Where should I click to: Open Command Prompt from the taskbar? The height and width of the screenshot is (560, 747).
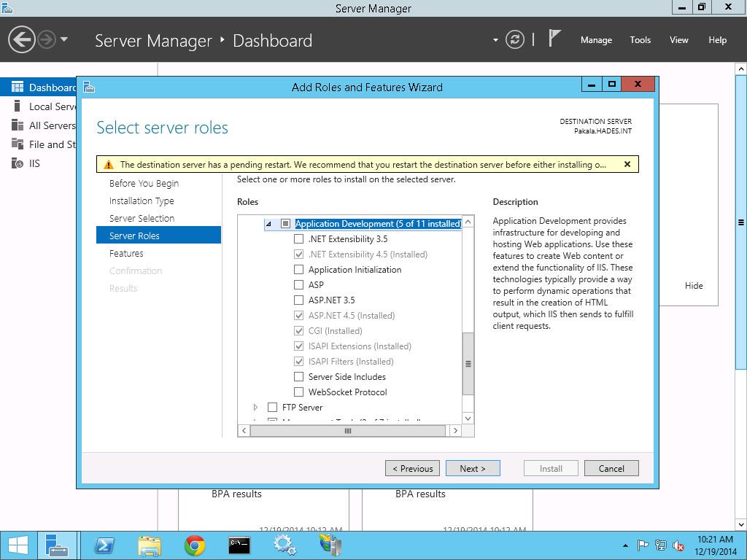click(x=239, y=545)
